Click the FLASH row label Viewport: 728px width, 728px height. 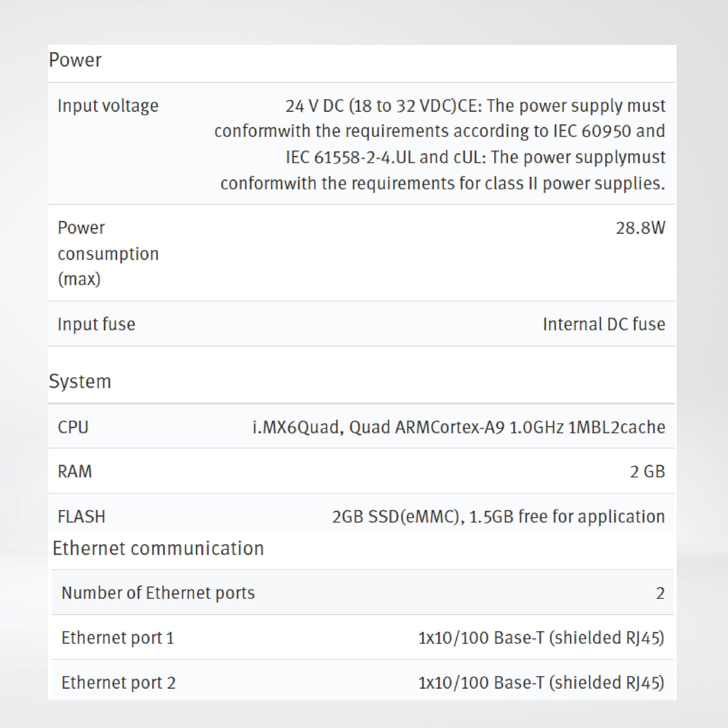point(81,517)
